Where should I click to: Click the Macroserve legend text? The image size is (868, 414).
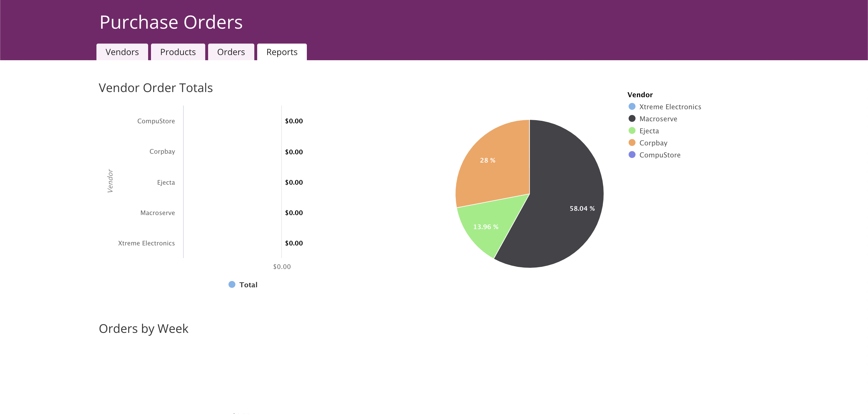click(658, 119)
